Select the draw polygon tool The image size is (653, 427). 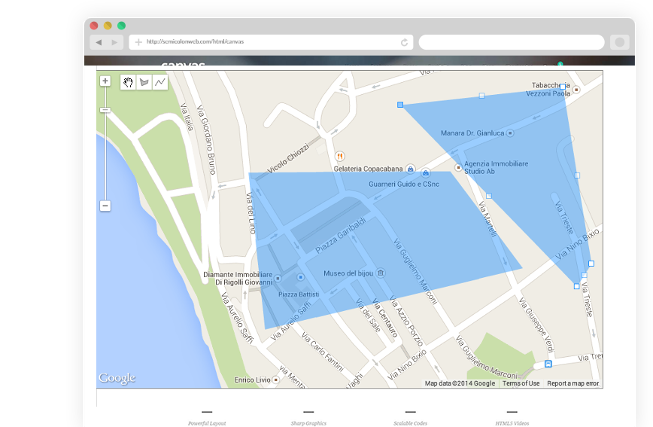144,82
